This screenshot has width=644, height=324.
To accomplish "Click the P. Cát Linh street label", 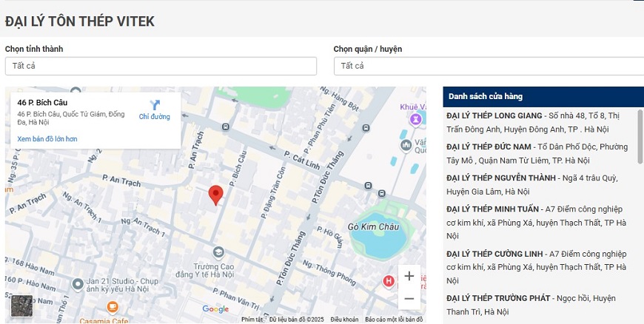I will pos(302,161).
